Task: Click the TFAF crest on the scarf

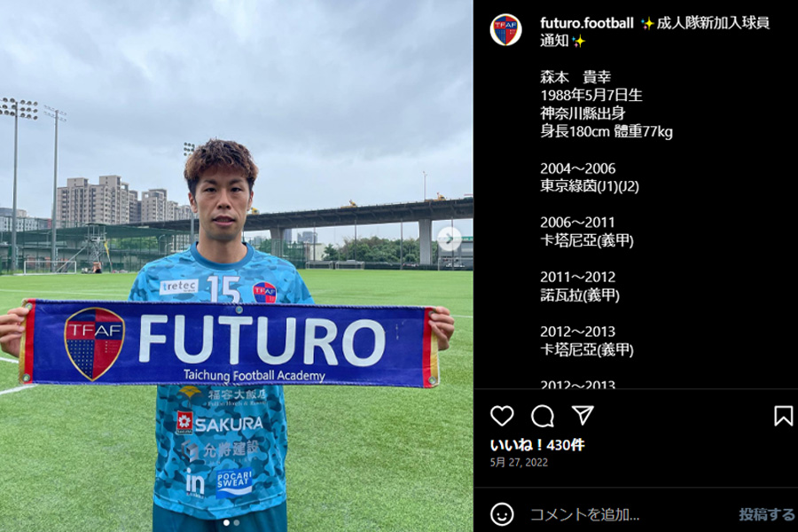Action: [94, 344]
